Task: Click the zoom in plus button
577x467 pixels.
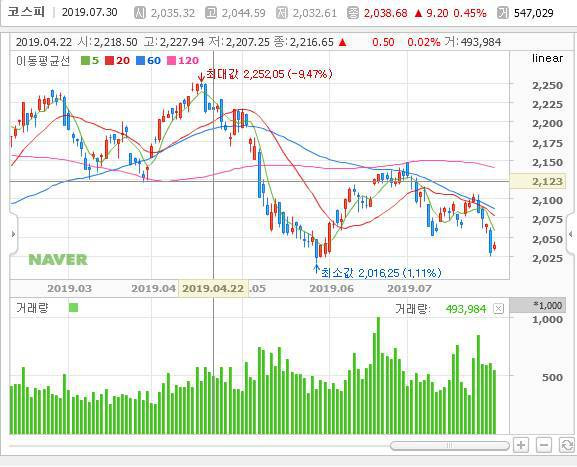Action: [x=521, y=445]
